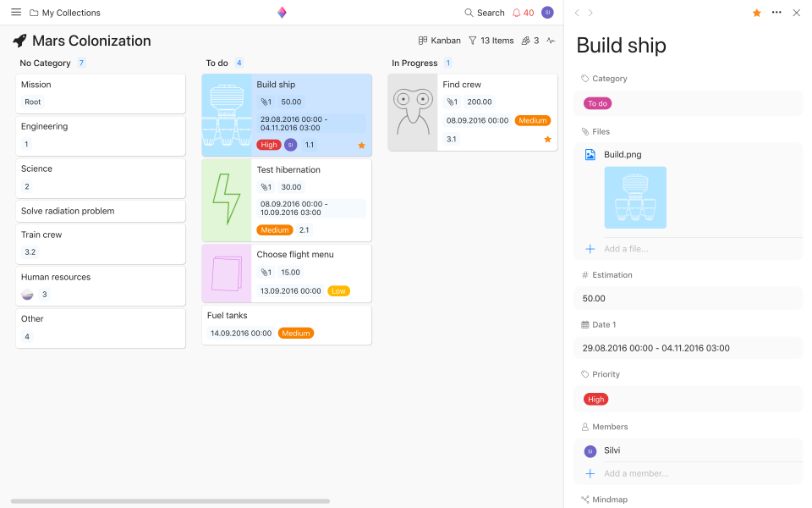
Task: Open the main hamburger menu
Action: pos(15,12)
